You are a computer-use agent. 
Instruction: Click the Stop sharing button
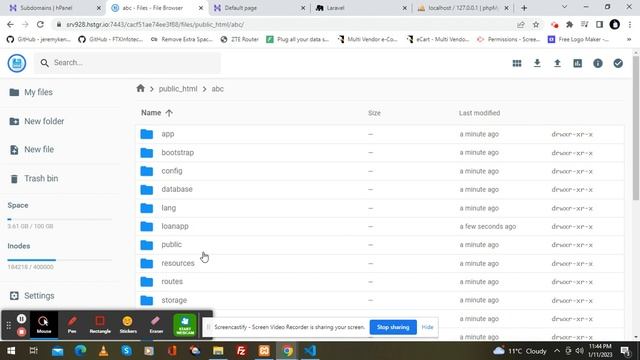point(393,327)
